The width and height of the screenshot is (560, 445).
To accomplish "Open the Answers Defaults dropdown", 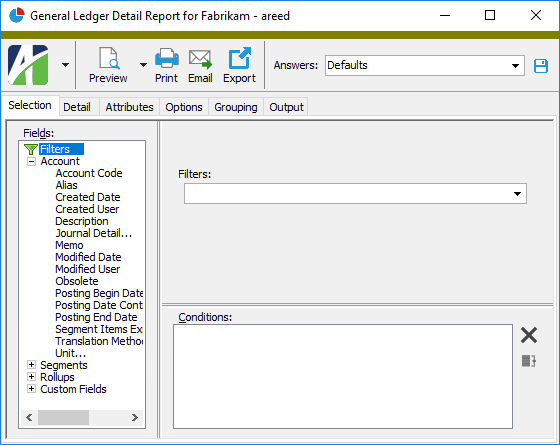I will tap(515, 65).
